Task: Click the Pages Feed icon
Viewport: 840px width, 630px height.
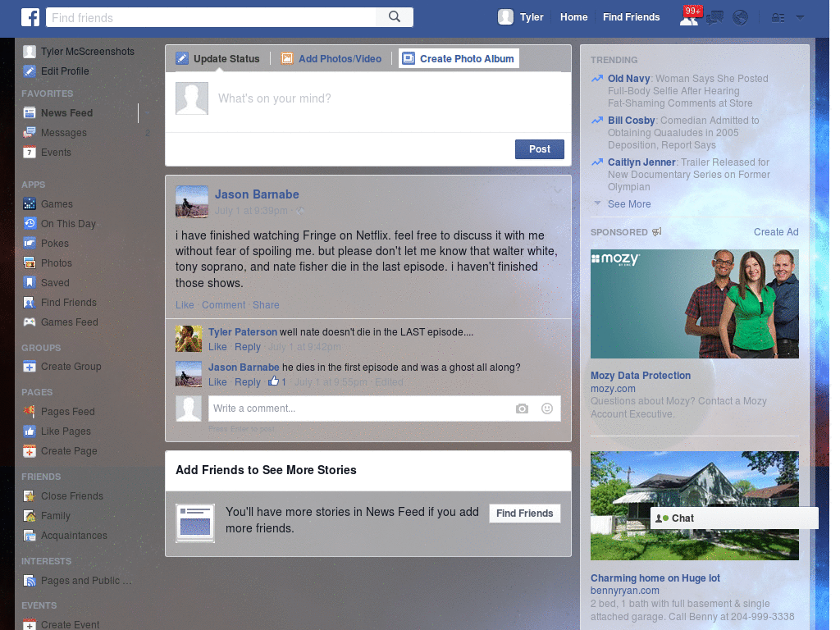Action: [x=30, y=412]
